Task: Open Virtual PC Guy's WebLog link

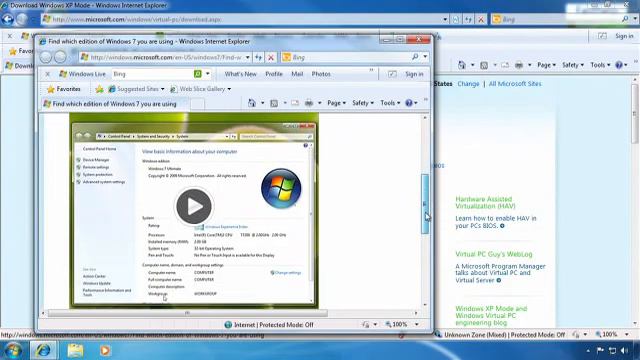Action: tap(494, 254)
